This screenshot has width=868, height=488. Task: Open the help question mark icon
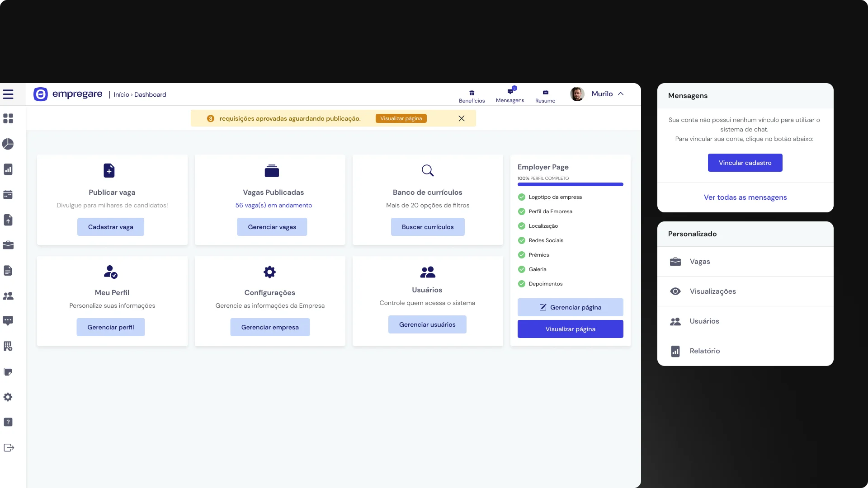[x=8, y=422]
